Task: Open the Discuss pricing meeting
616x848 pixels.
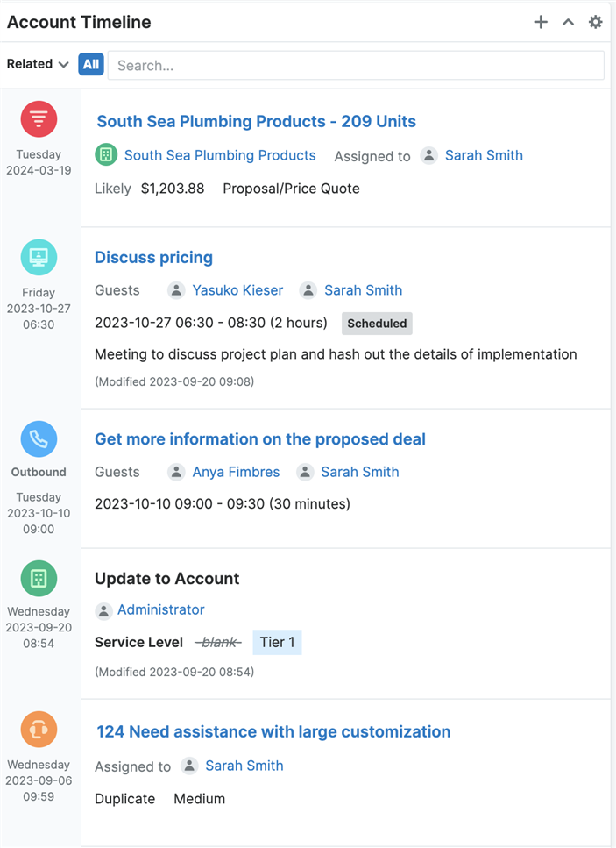Action: pyautogui.click(x=153, y=258)
